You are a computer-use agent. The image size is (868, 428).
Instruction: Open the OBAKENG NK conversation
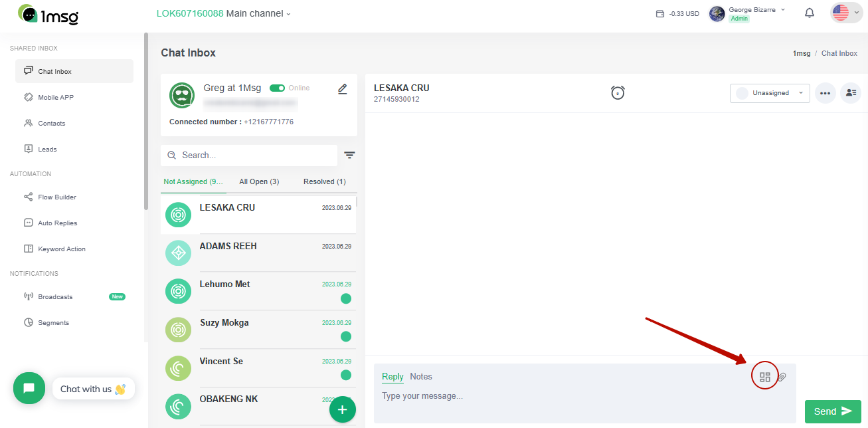tap(258, 406)
